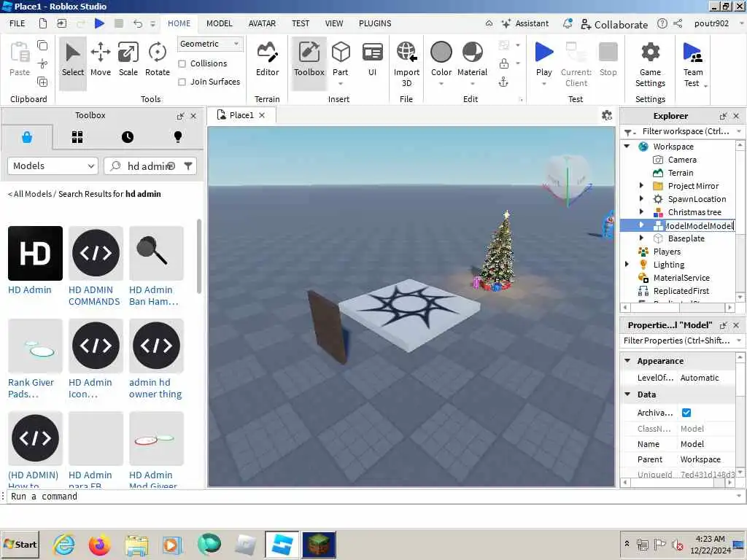The image size is (747, 560).
Task: Switch to the AVATAR ribbon tab
Action: point(262,23)
